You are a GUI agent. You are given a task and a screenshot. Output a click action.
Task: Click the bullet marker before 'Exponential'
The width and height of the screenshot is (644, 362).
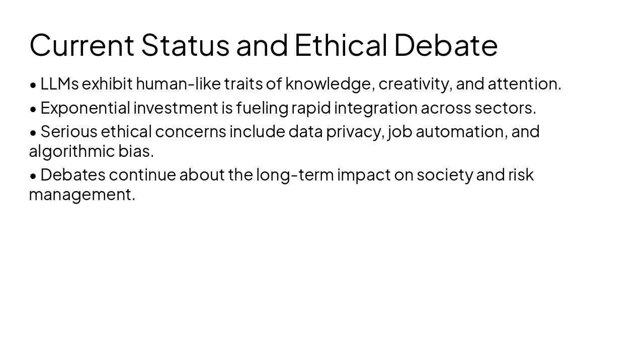[x=33, y=109]
